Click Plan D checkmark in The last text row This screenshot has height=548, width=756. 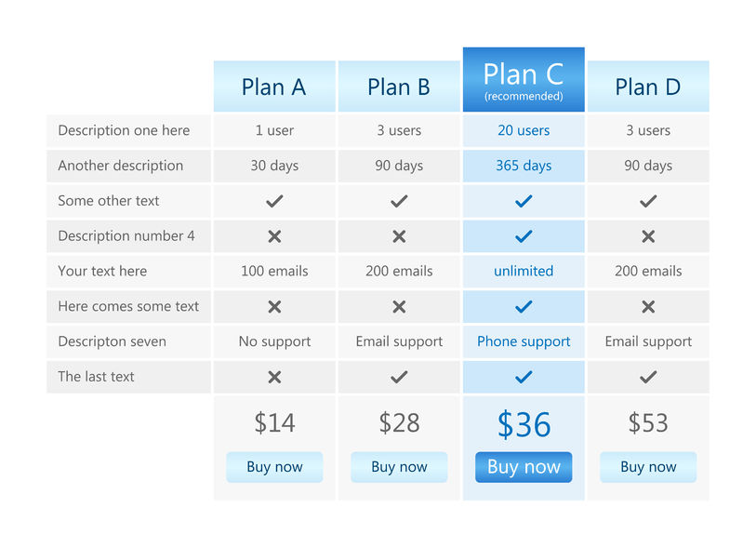(648, 377)
